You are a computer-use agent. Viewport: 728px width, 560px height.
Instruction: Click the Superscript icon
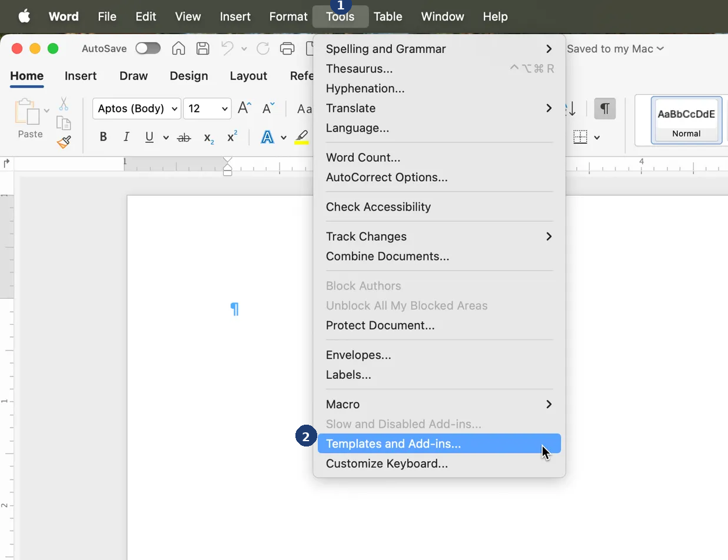(x=231, y=136)
